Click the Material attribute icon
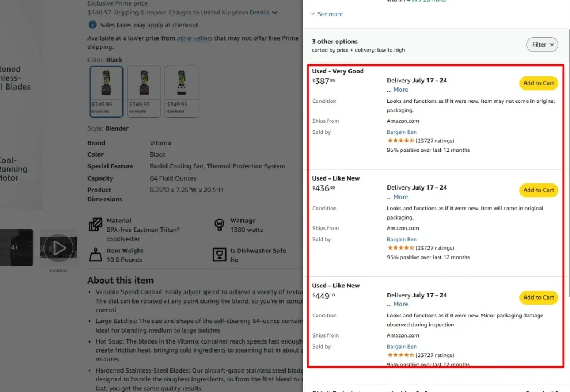570x392 pixels. click(96, 224)
